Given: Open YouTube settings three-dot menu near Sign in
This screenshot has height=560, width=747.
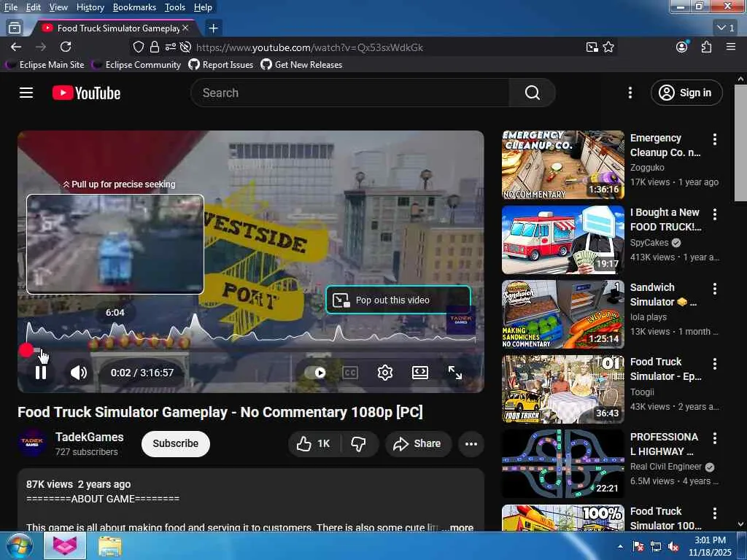Looking at the screenshot, I should (x=630, y=93).
